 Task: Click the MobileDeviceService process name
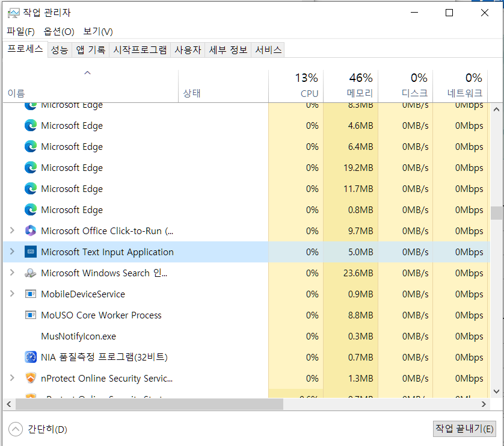[x=83, y=294]
